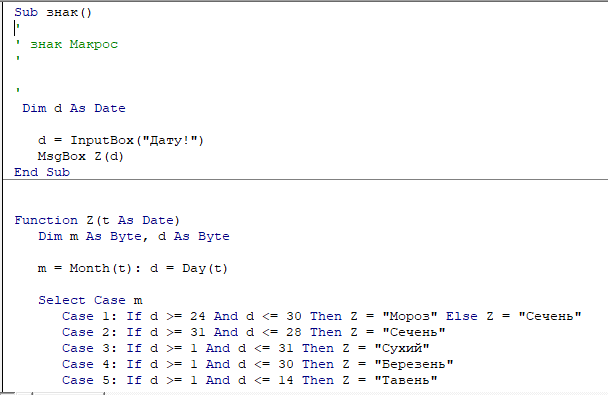This screenshot has height=395, width=608.
Task: Click the "Dim d As Date" declaration
Action: pyautogui.click(x=74, y=108)
